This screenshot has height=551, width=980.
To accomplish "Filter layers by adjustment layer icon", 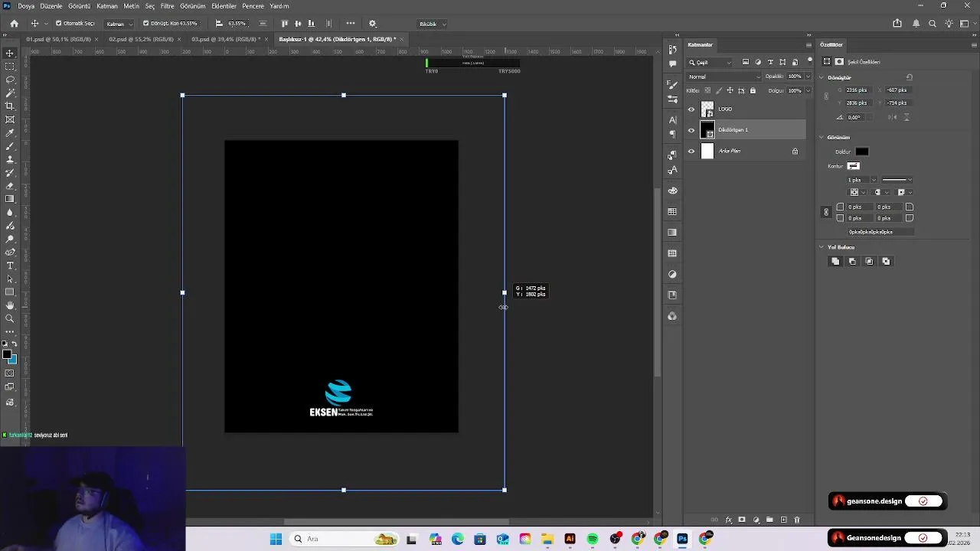I will 758,62.
